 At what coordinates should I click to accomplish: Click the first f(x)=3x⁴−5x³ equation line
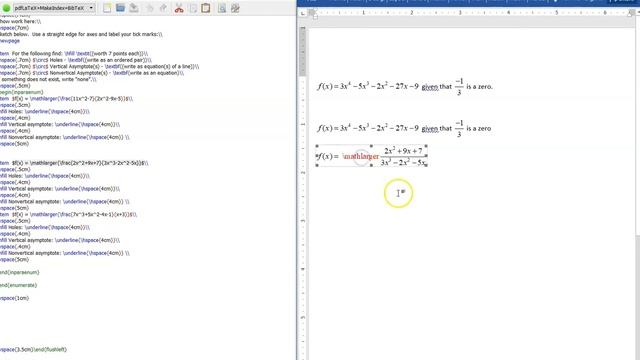(x=405, y=87)
